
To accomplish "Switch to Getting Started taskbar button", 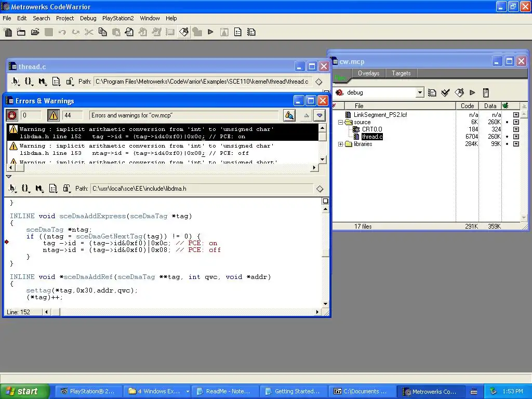I will coord(294,392).
